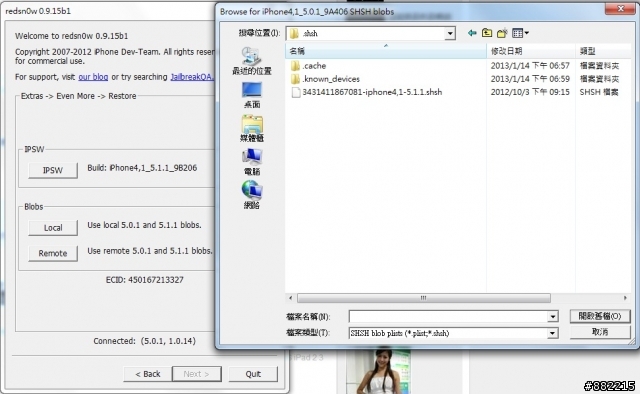Click the horizontal scrollbar thumb in file list

point(424,298)
